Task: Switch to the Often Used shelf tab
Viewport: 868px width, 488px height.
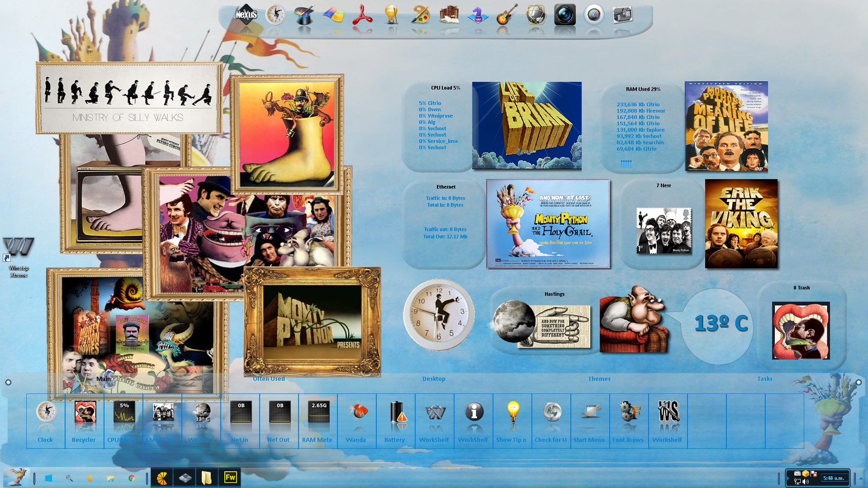Action: tap(269, 379)
